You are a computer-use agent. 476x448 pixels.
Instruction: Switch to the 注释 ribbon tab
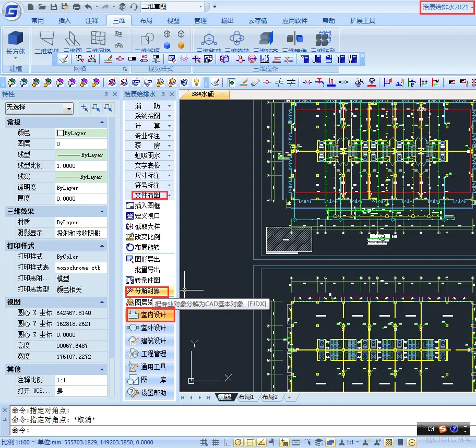coord(92,21)
